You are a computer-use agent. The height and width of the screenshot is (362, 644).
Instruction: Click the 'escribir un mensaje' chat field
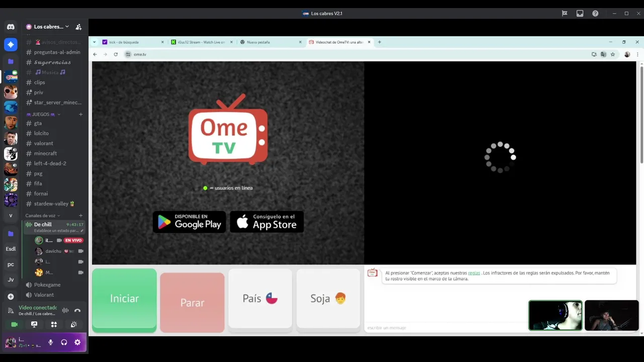tap(445, 328)
